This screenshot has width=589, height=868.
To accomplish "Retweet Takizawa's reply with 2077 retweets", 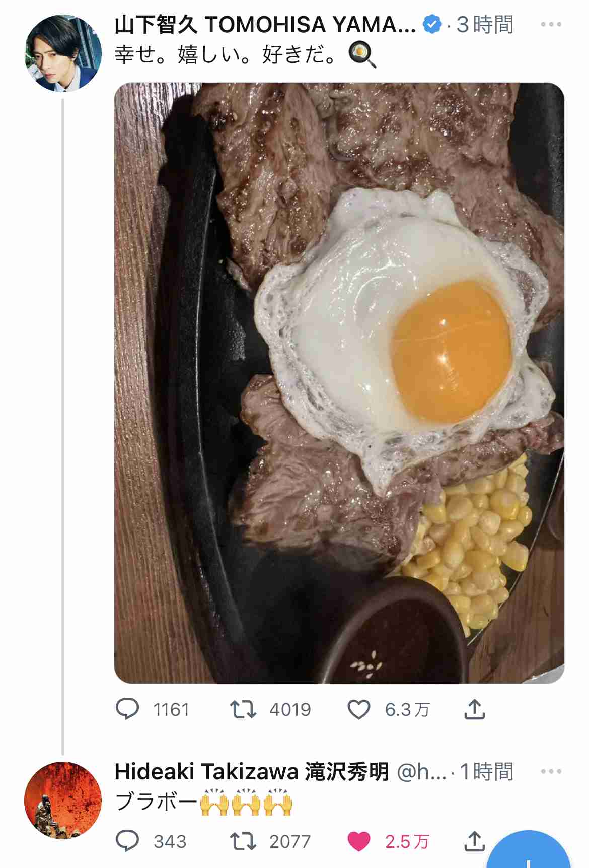I will click(x=243, y=841).
